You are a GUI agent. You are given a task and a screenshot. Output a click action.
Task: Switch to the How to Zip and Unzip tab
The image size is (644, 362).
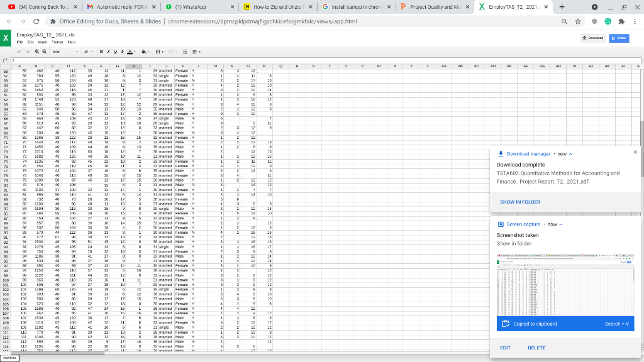[x=278, y=7]
